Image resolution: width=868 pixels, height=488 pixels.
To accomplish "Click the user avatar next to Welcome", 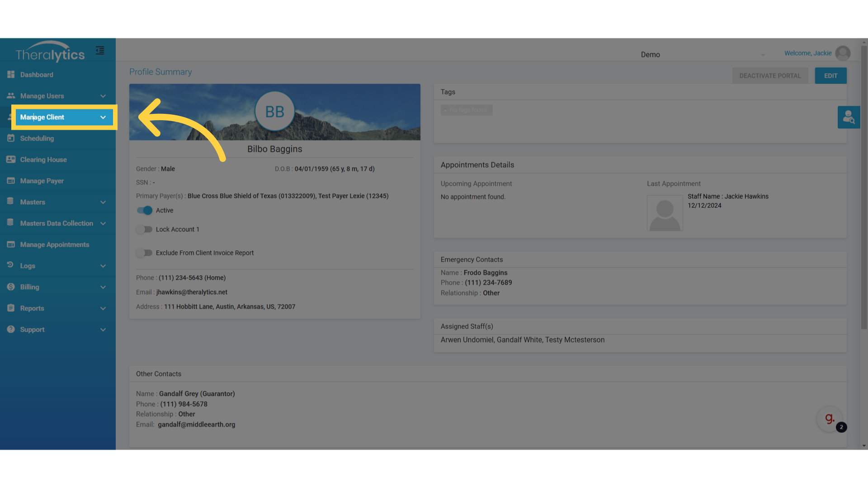I will tap(843, 53).
